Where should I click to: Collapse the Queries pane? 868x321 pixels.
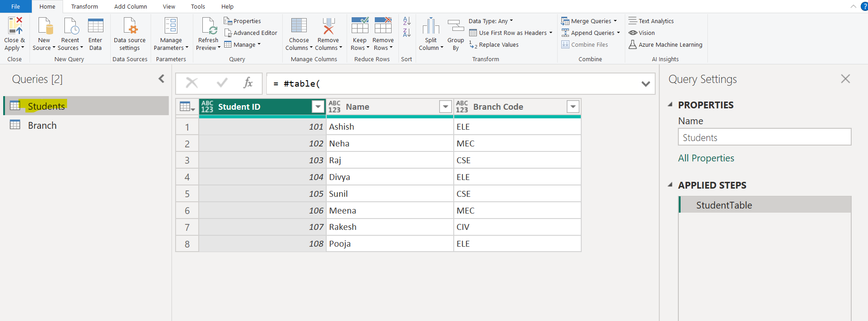point(162,79)
